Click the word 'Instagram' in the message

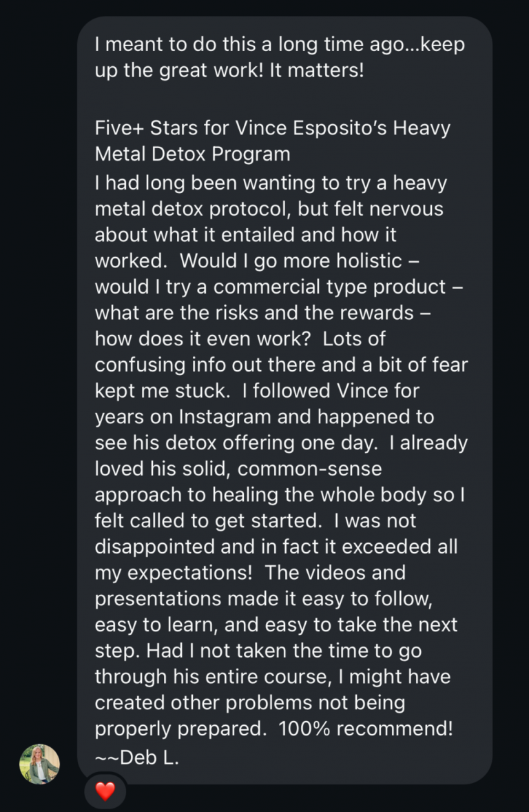pos(231,417)
